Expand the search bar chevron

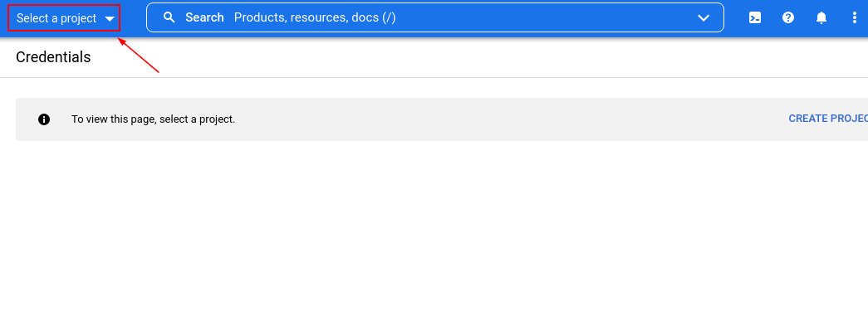tap(704, 17)
